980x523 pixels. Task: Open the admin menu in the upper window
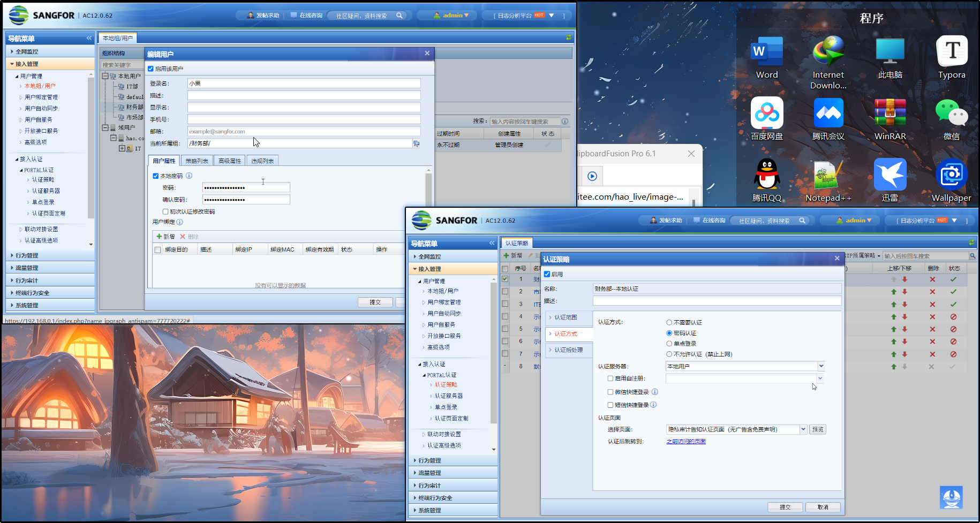(x=451, y=16)
